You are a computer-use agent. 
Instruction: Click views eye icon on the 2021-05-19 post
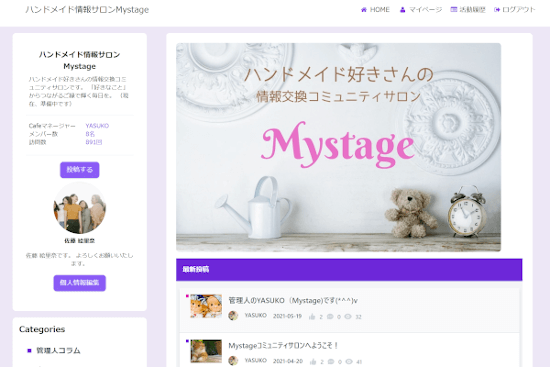point(348,316)
